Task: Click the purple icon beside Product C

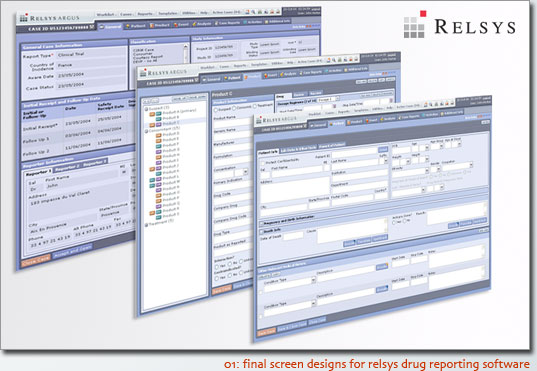Action: [x=158, y=124]
